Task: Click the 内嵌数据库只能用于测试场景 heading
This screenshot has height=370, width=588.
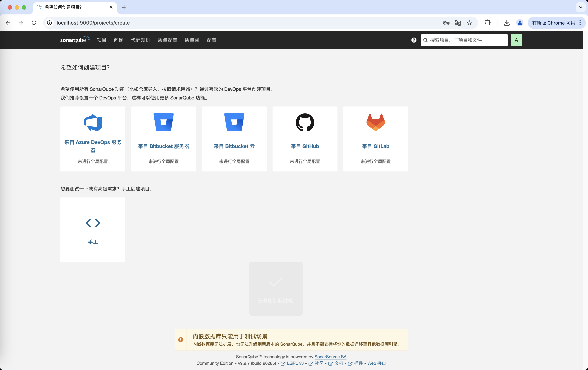Action: [x=230, y=336]
